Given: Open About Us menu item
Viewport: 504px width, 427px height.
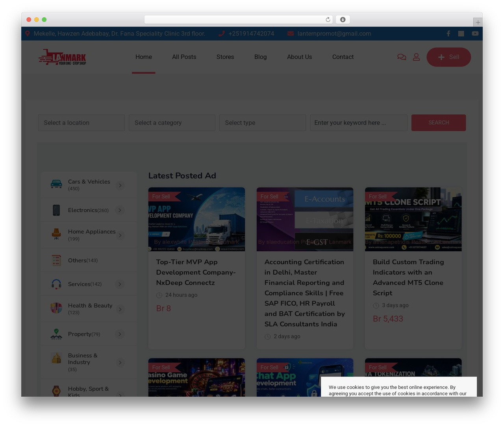Looking at the screenshot, I should pos(299,57).
